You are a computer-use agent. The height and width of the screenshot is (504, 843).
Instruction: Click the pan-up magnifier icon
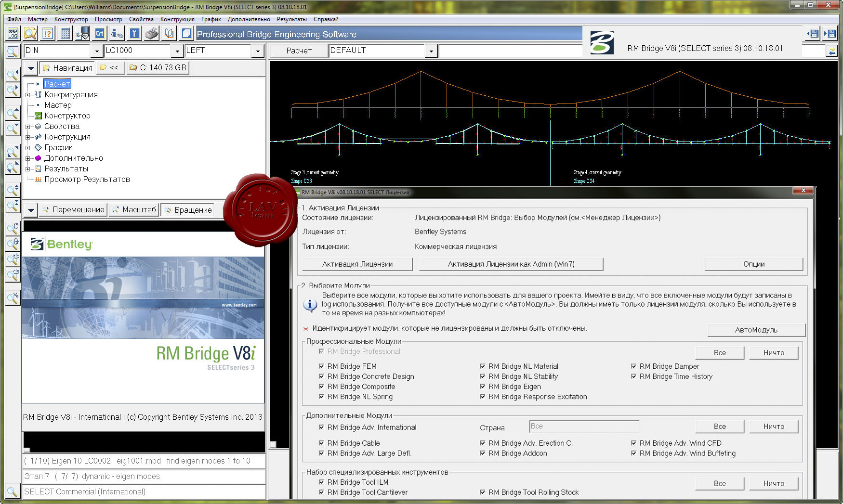13,114
